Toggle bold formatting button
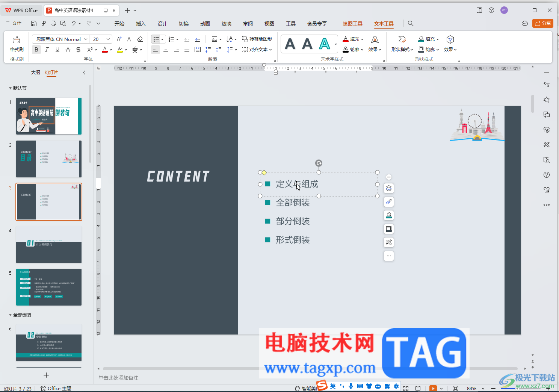 (36, 50)
